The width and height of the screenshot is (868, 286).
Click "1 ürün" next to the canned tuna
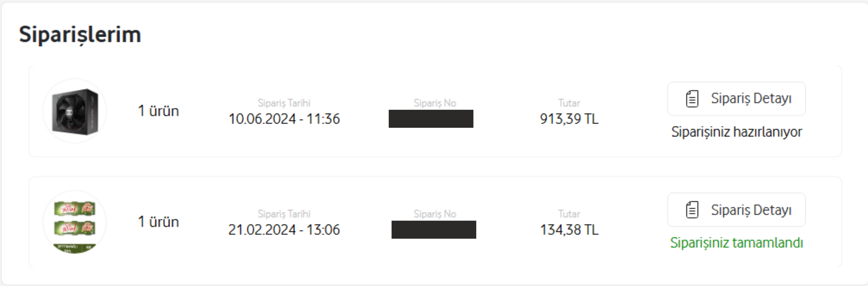click(x=158, y=222)
